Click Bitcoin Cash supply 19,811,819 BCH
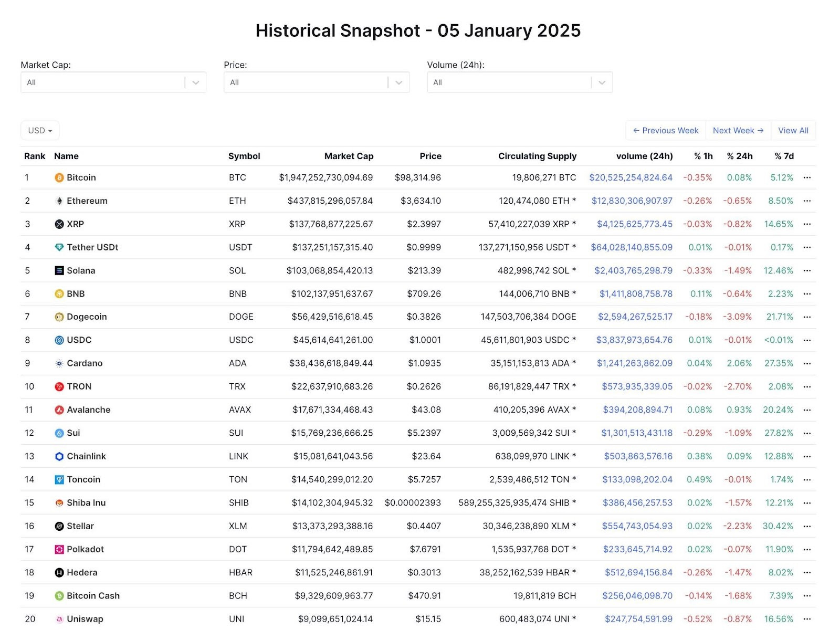 click(544, 596)
